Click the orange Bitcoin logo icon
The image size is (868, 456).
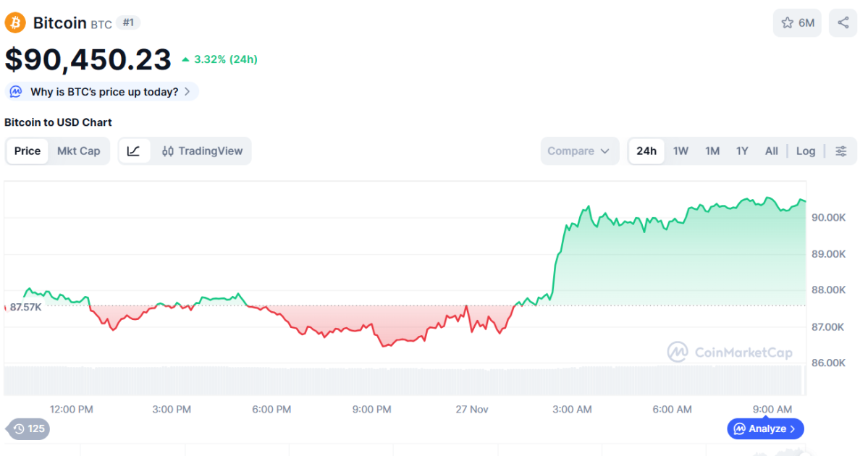[x=15, y=22]
